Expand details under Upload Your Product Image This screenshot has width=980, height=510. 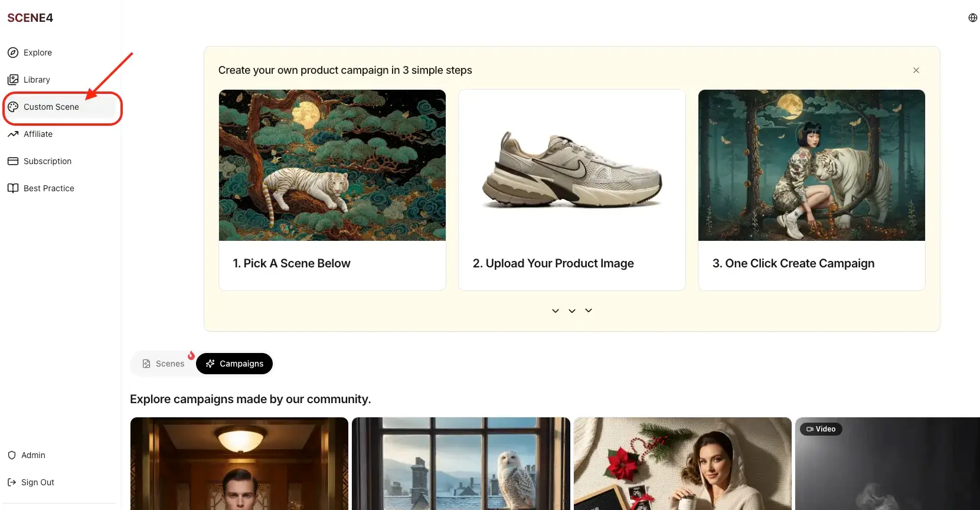[571, 310]
